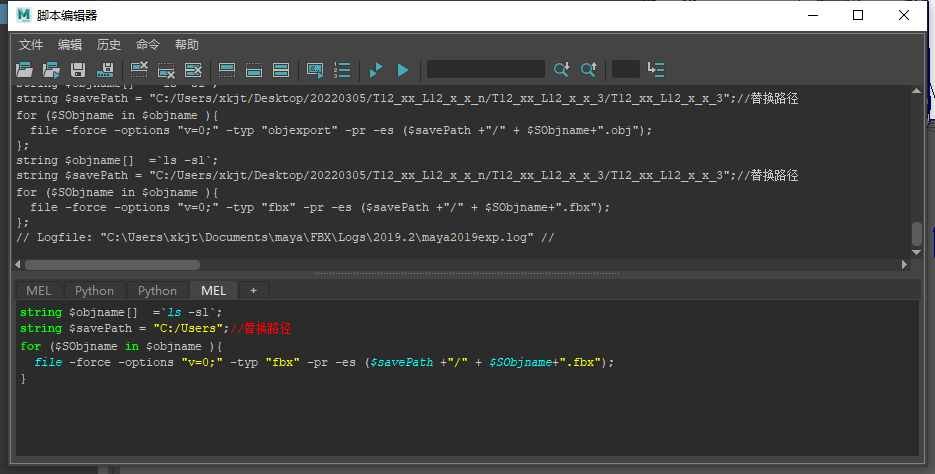Click the Source Script icon

(51, 70)
